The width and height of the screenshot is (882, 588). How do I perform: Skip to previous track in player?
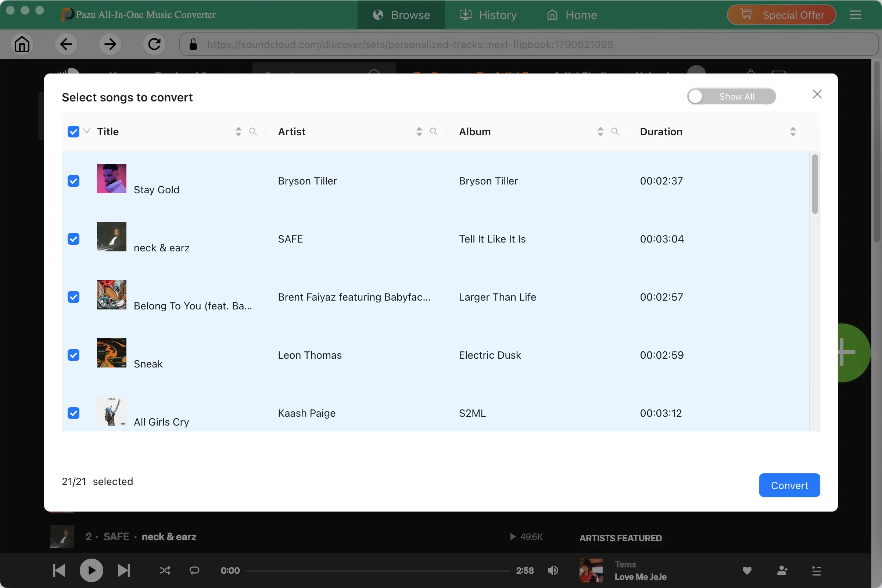59,570
